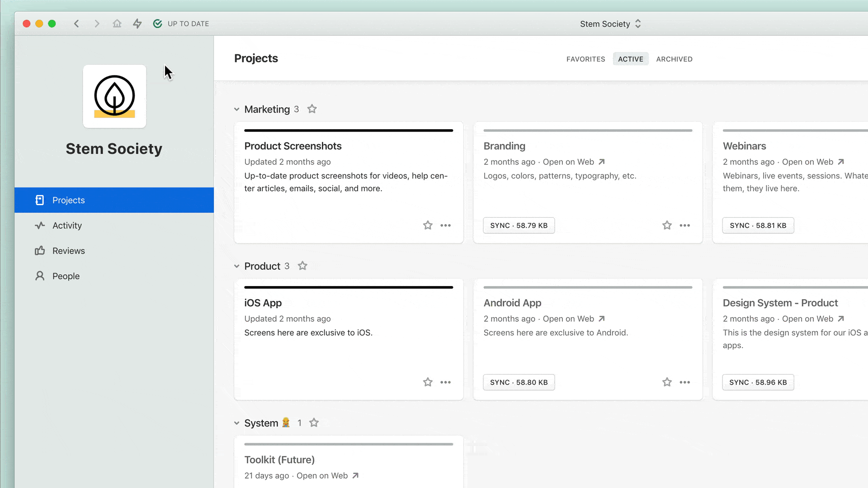Screen dimensions: 868x488
Task: Switch to the Archived tab
Action: pos(674,59)
